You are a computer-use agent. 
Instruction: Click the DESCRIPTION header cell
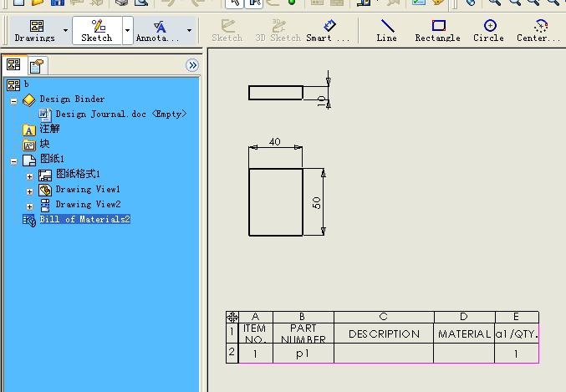384,333
